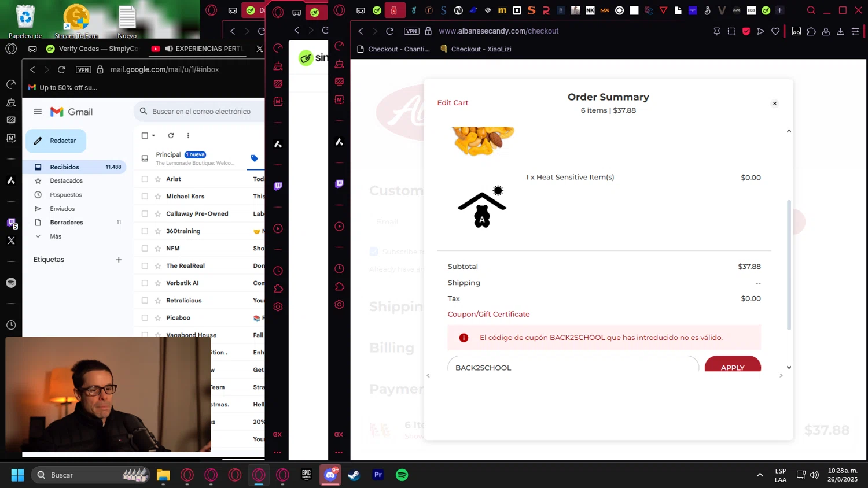
Task: Open Enviados folder in Gmail
Action: [x=62, y=209]
